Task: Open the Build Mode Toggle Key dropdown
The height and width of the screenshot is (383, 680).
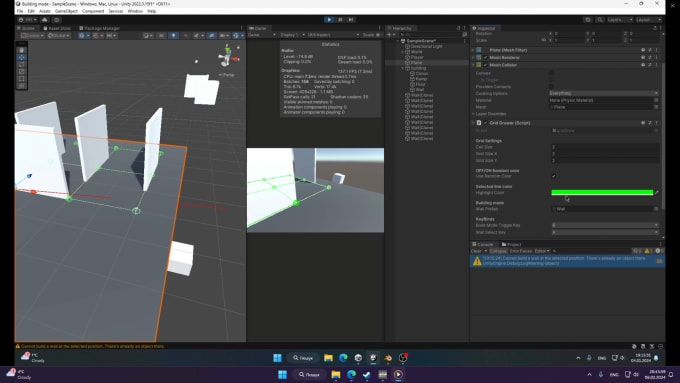Action: pos(605,225)
